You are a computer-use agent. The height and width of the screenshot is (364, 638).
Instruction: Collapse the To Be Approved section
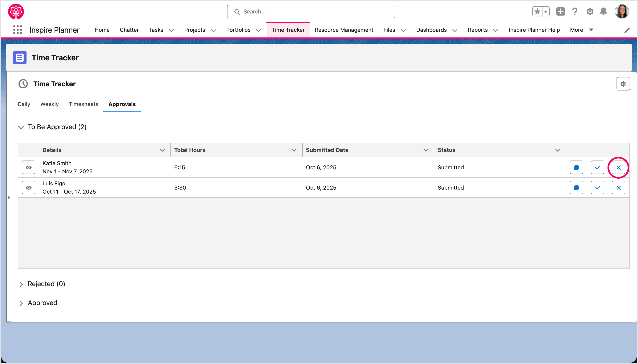(x=21, y=127)
